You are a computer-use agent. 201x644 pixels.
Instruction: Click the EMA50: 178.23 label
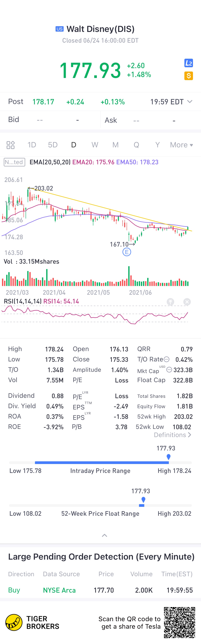pyautogui.click(x=137, y=162)
